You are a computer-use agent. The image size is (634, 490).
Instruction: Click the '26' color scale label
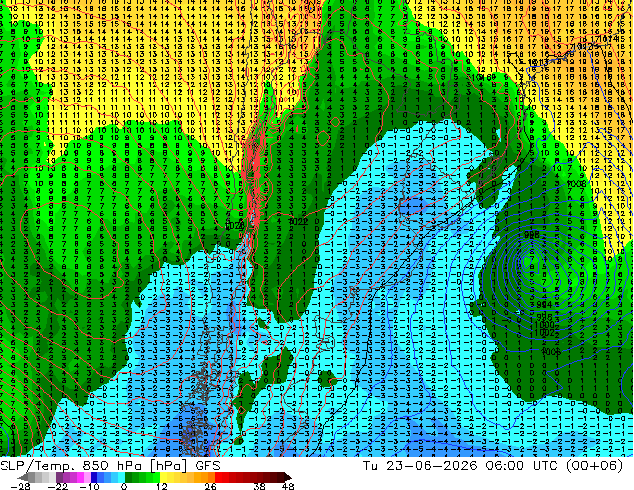click(x=210, y=486)
